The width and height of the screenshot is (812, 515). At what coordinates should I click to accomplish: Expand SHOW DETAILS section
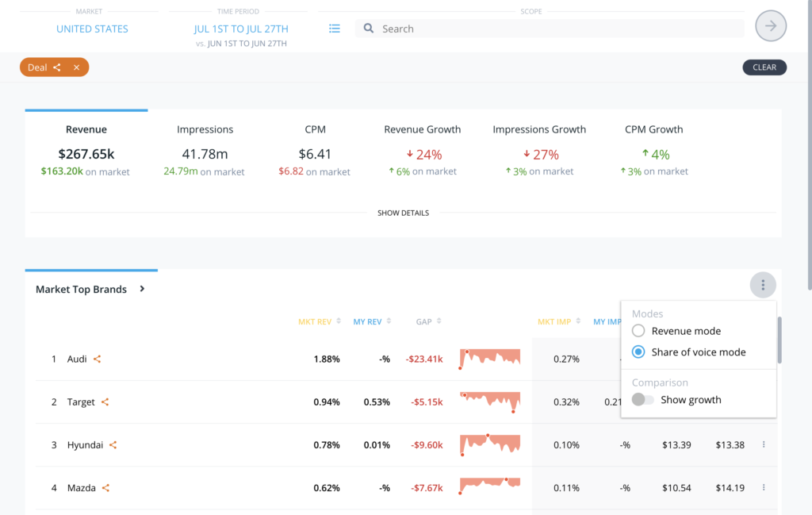click(x=403, y=213)
